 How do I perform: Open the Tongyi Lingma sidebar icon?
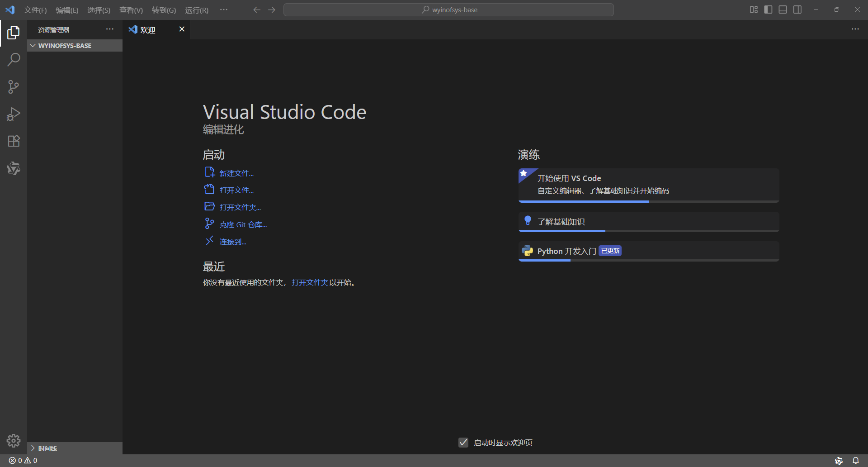tap(14, 168)
